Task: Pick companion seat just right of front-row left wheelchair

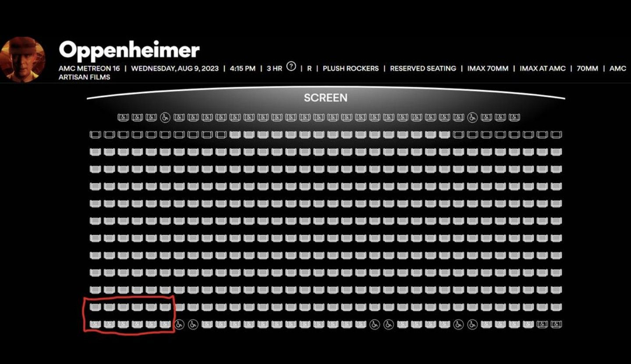Action: pyautogui.click(x=179, y=117)
